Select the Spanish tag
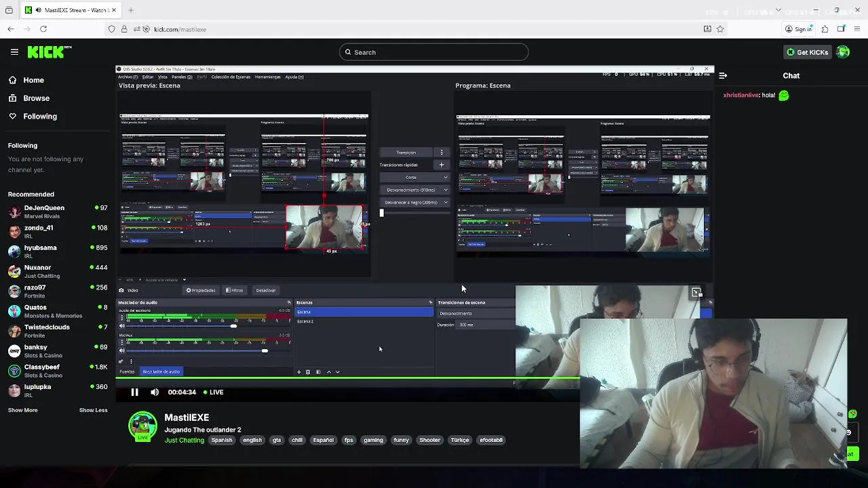Image resolution: width=868 pixels, height=488 pixels. coord(222,440)
